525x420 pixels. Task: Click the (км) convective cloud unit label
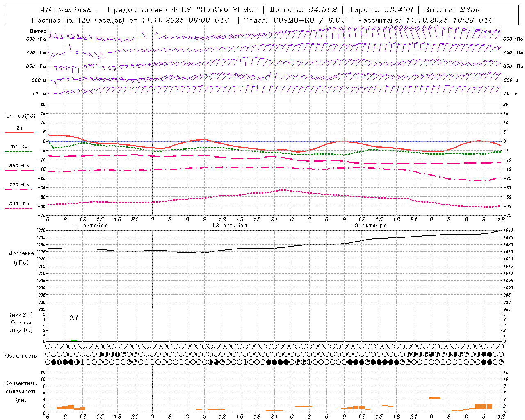pyautogui.click(x=21, y=399)
